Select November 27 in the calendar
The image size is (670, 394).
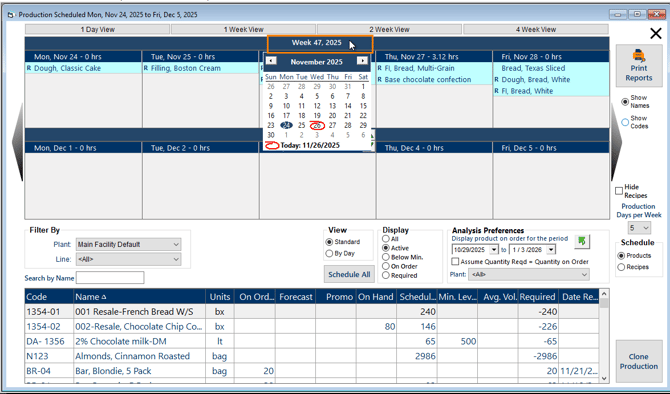point(332,125)
